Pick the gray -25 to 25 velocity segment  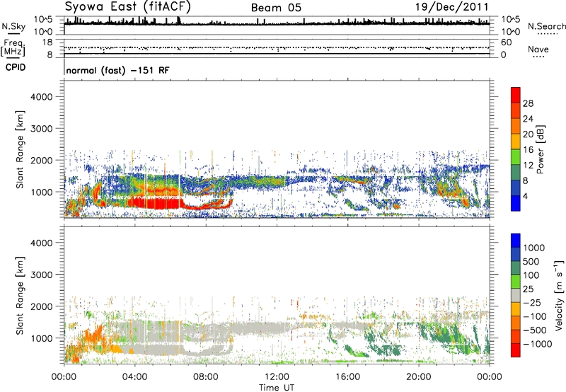tap(516, 296)
